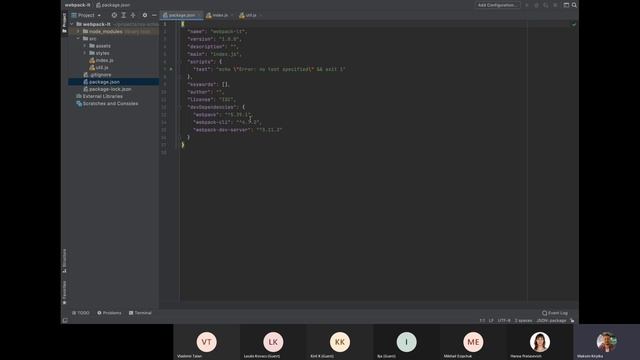The width and height of the screenshot is (640, 360).
Task: Close the package.json editor tab
Action: pos(199,15)
